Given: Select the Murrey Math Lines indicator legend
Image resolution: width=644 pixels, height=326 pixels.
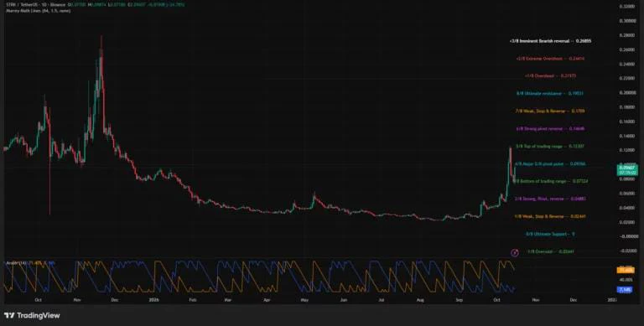Looking at the screenshot, I should point(38,11).
